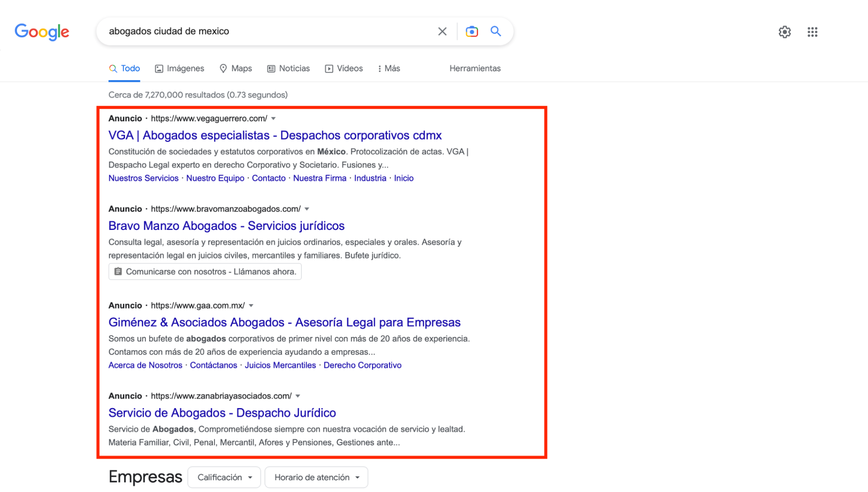Switch to the Imágenes tab
Viewport: 868px width, 492px height.
pyautogui.click(x=179, y=69)
